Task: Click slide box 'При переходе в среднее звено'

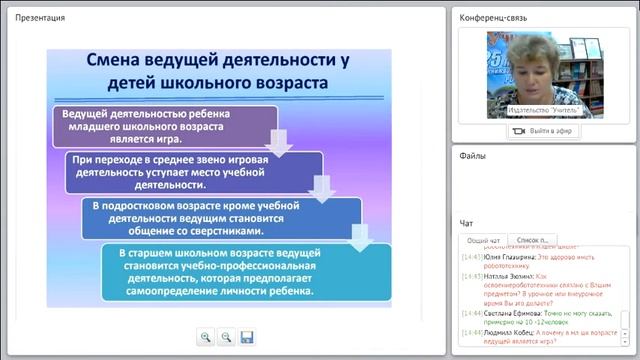Action: click(x=194, y=172)
